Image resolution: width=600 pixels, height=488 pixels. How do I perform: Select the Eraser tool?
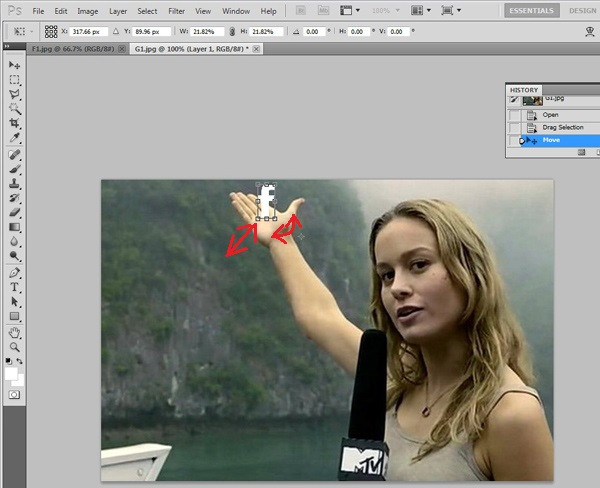tap(14, 212)
